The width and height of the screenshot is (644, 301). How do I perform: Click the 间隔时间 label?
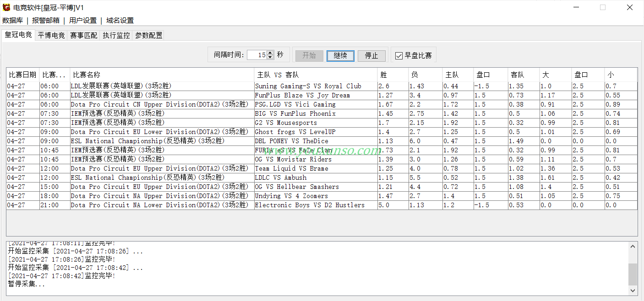coord(229,55)
